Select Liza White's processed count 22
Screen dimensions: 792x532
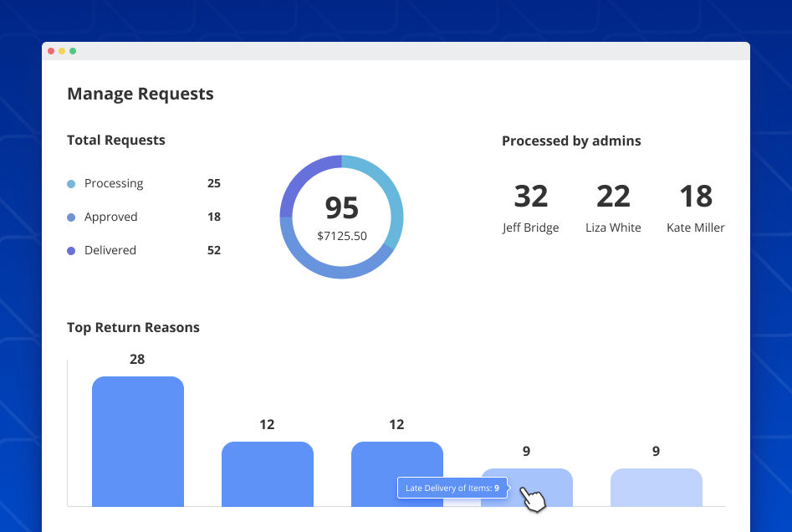(613, 195)
